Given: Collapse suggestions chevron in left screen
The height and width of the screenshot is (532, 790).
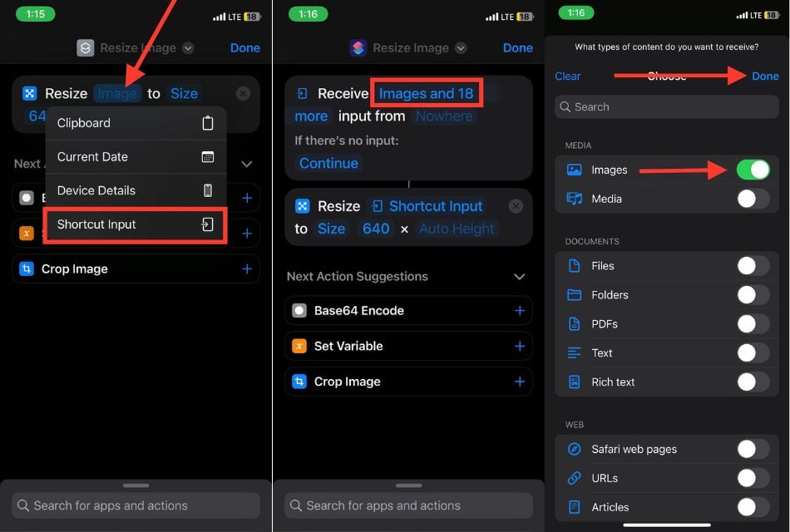Looking at the screenshot, I should pos(246,165).
